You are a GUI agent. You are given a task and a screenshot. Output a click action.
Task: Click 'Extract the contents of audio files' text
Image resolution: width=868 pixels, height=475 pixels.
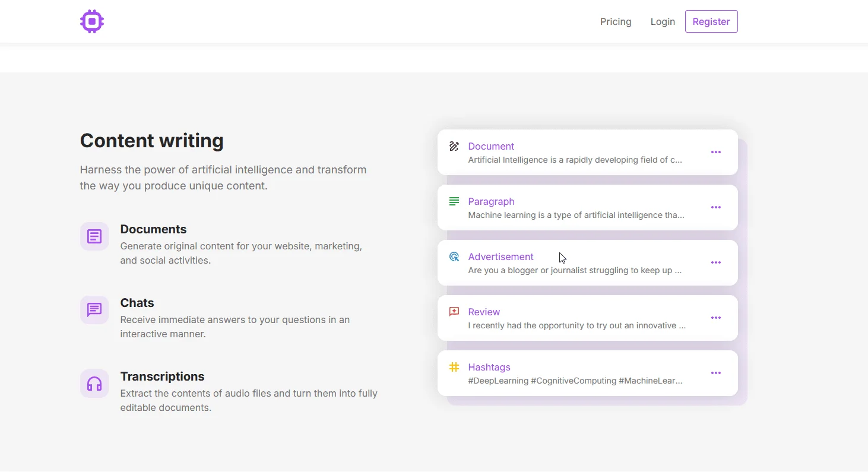tap(196, 393)
